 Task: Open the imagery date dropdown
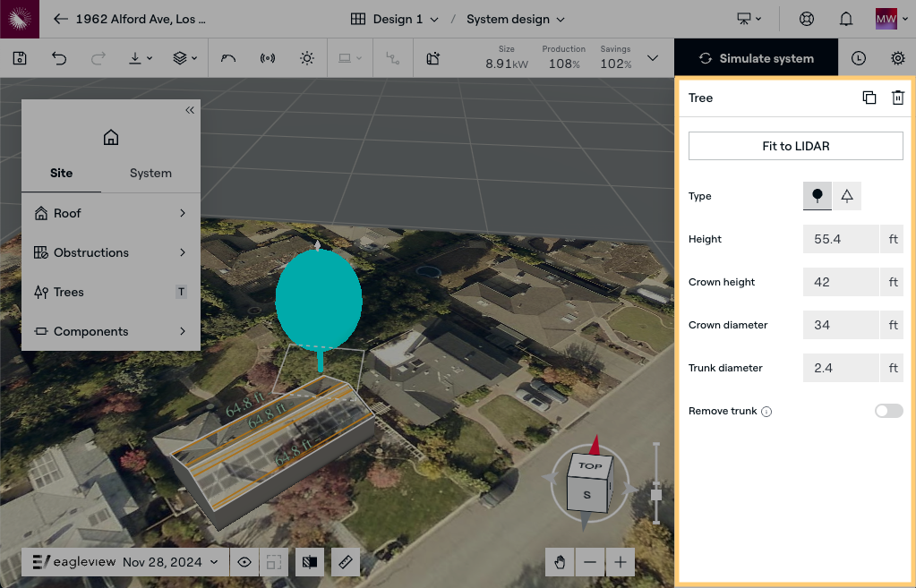tap(170, 562)
